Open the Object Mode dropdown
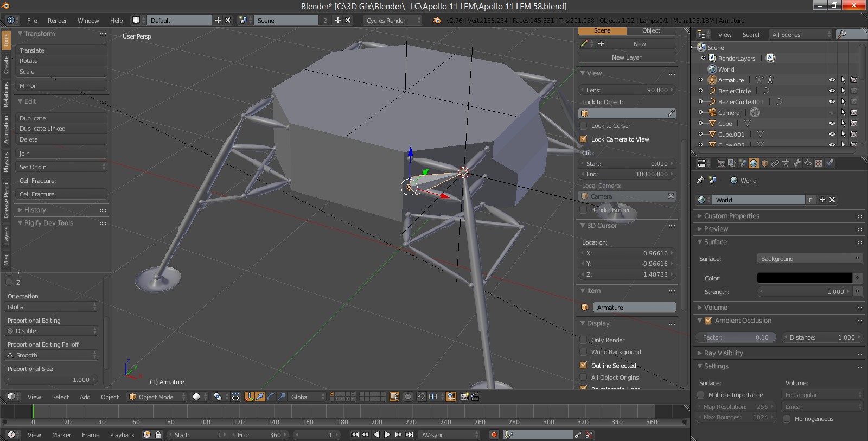The width and height of the screenshot is (868, 441). coord(157,397)
